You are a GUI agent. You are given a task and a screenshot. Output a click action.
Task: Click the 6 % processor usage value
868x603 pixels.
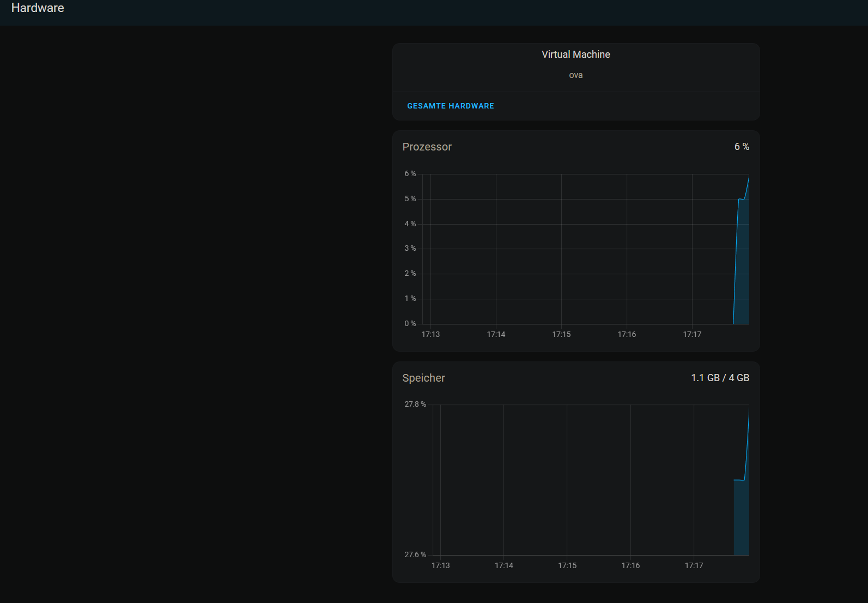[x=741, y=147]
